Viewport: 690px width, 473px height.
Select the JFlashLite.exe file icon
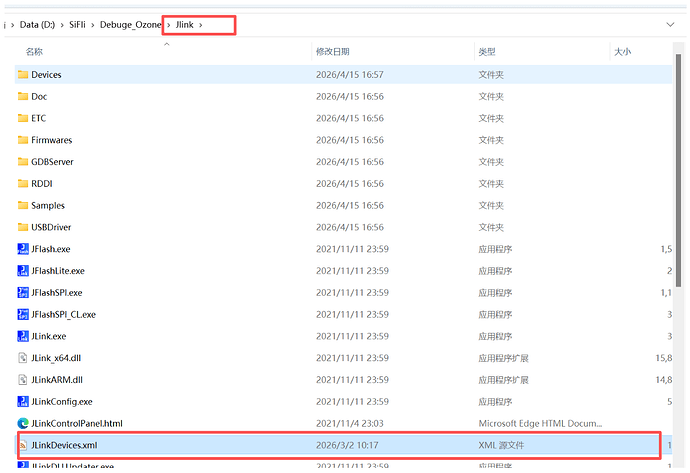[23, 271]
